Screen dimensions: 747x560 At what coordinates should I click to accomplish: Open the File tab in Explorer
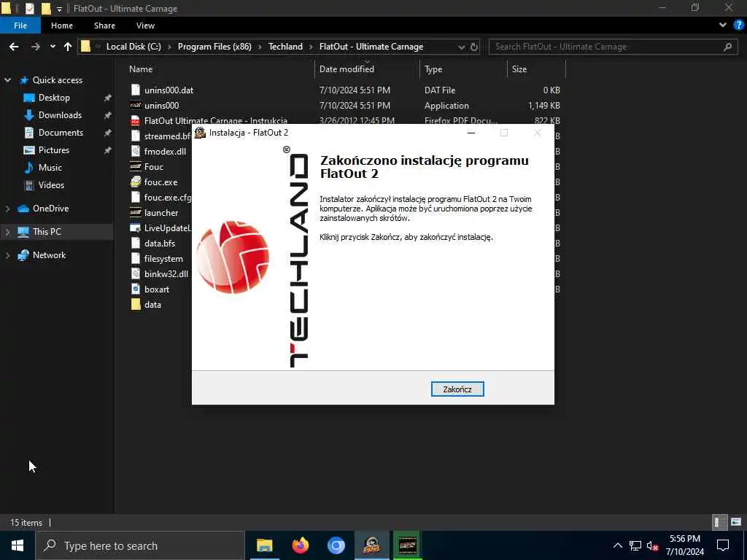[x=20, y=26]
